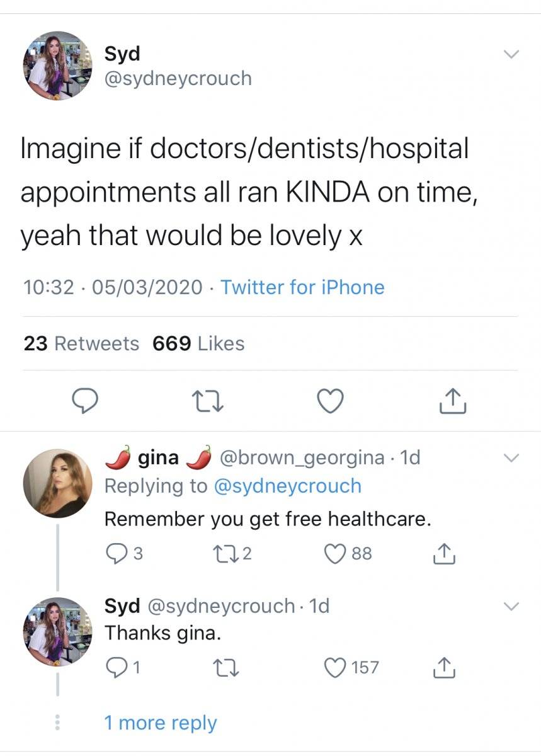The height and width of the screenshot is (756, 541).
Task: View the 23 Retweets list
Action: 81,343
